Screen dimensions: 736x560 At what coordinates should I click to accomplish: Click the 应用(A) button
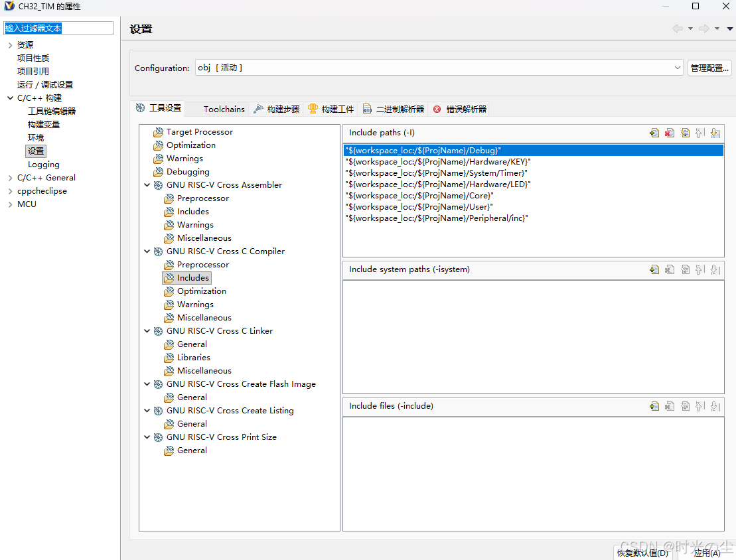point(707,553)
